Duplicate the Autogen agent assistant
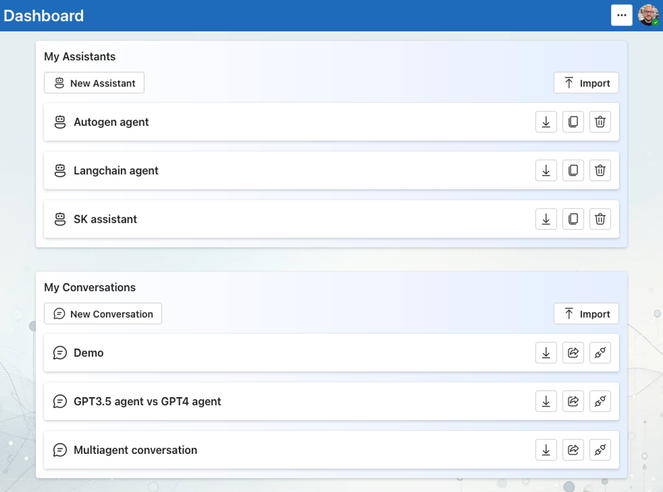Viewport: 663px width, 492px height. [x=573, y=122]
